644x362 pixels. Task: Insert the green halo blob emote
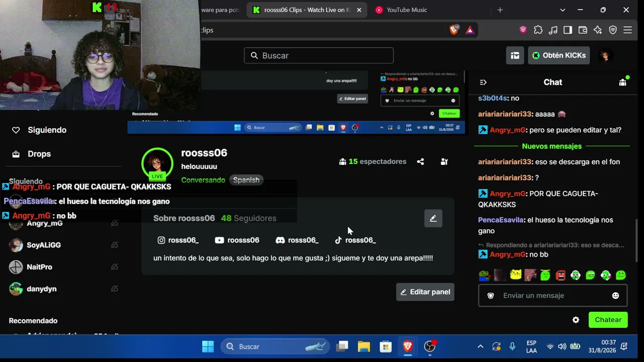(545, 275)
